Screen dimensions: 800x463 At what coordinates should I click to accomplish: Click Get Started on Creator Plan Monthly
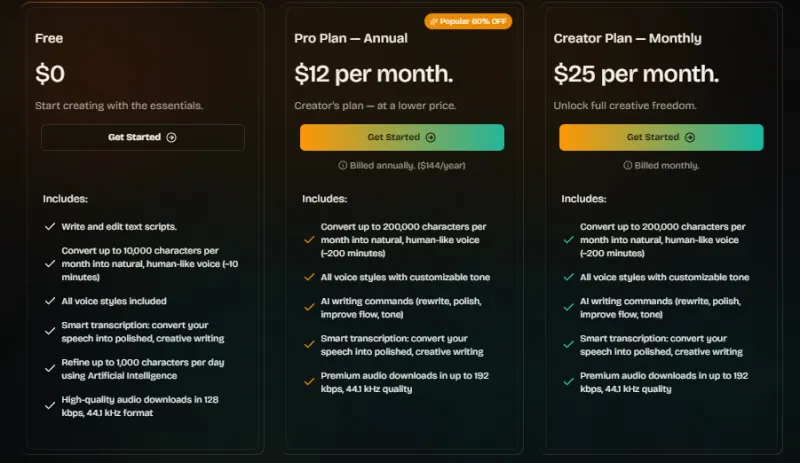tap(661, 137)
